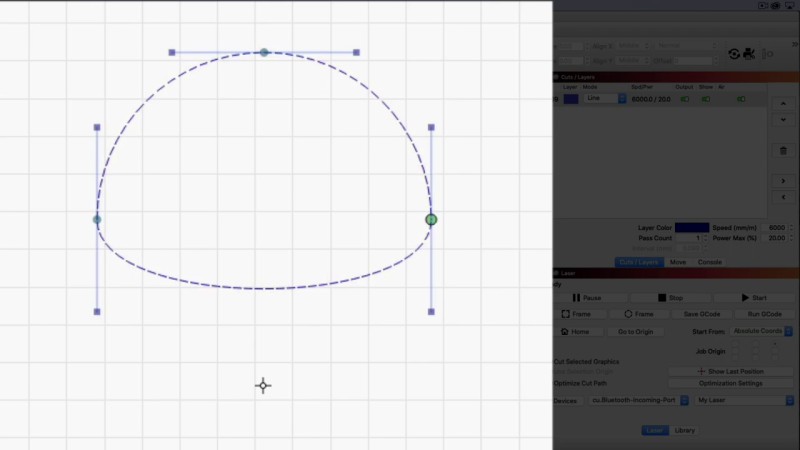The height and width of the screenshot is (450, 800).
Task: Open the layer Mode dropdown set to Line
Action: click(605, 99)
